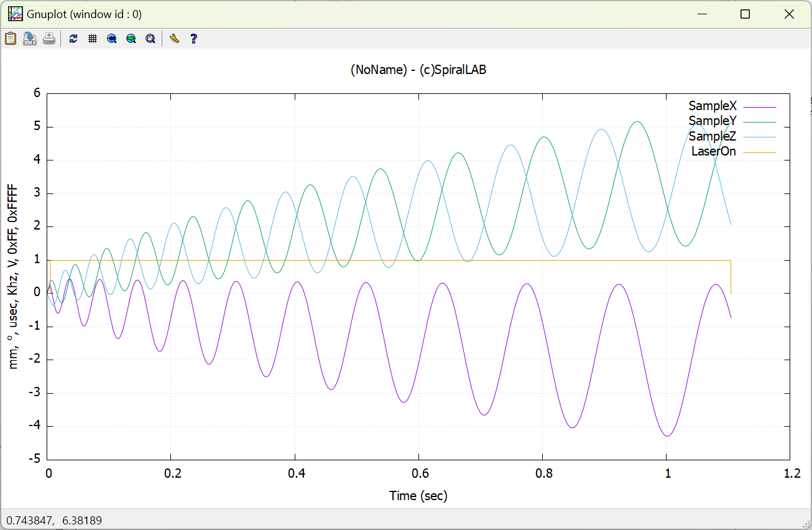Click the Time (sec) axis label
Image resolution: width=812 pixels, height=530 pixels.
tap(418, 496)
